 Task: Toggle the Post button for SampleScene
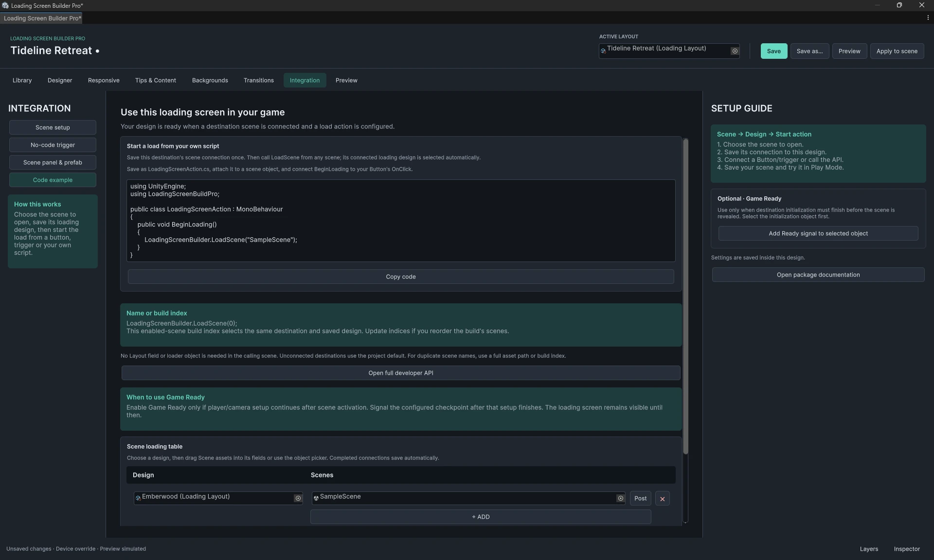click(x=640, y=499)
